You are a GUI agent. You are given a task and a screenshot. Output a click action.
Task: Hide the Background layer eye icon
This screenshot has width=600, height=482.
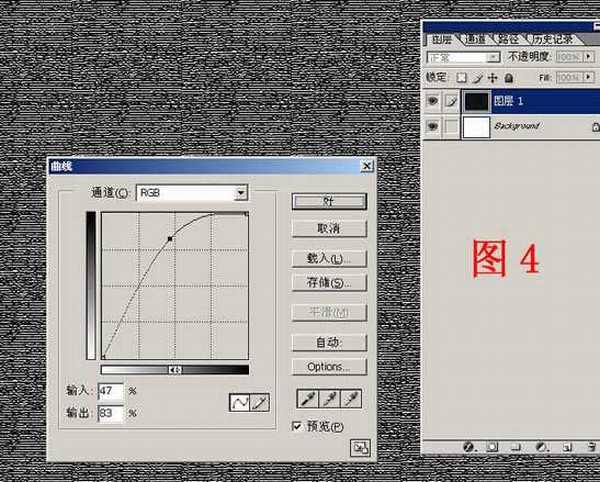432,127
